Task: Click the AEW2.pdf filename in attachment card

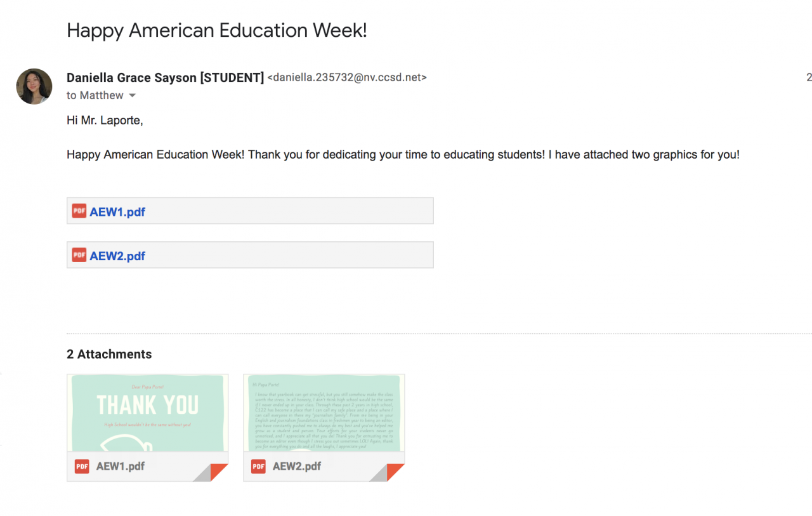Action: pyautogui.click(x=297, y=466)
